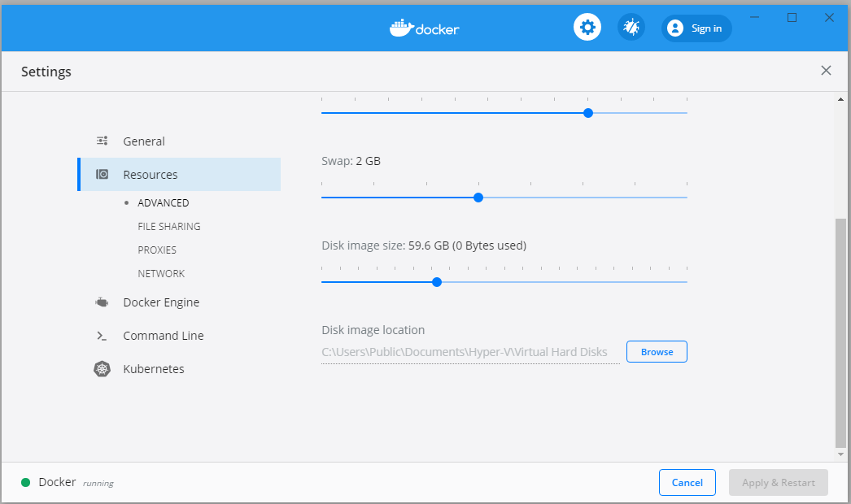851x504 pixels.
Task: Open the Proxies subsection
Action: pos(157,250)
